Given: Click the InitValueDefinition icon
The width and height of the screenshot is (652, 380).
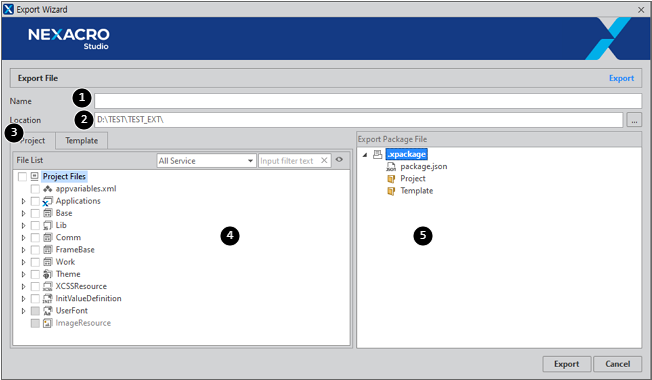Looking at the screenshot, I should click(48, 299).
